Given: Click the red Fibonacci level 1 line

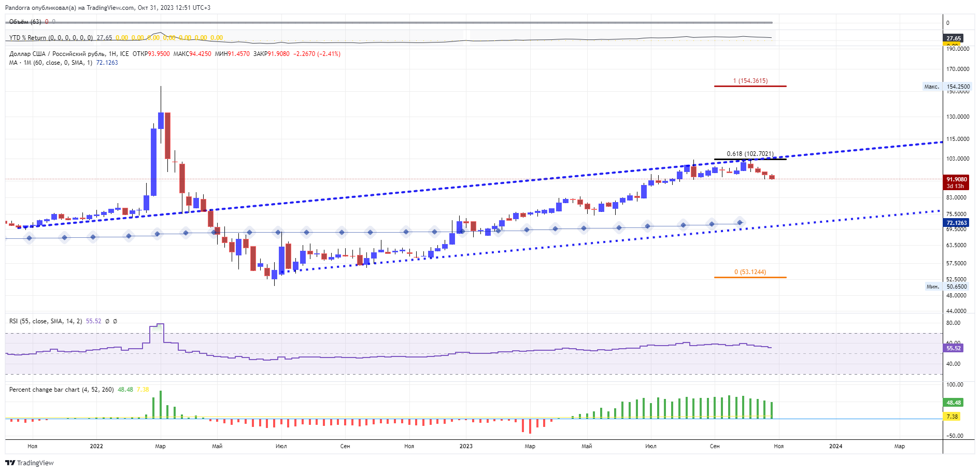Looking at the screenshot, I should (750, 86).
